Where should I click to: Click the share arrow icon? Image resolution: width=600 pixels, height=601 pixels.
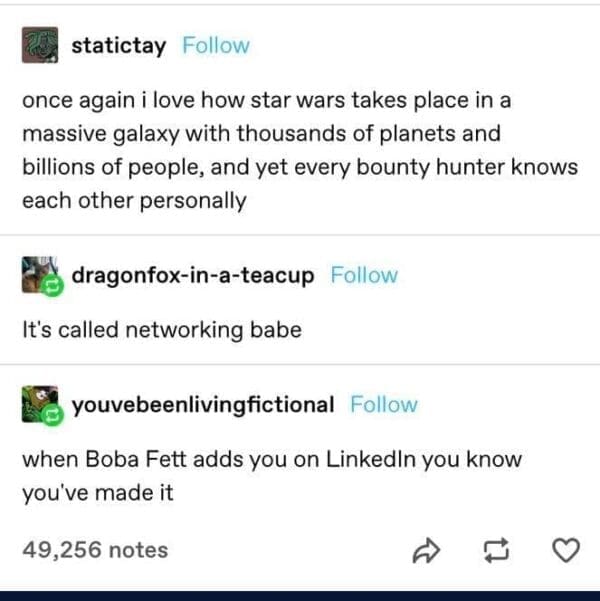(x=426, y=551)
